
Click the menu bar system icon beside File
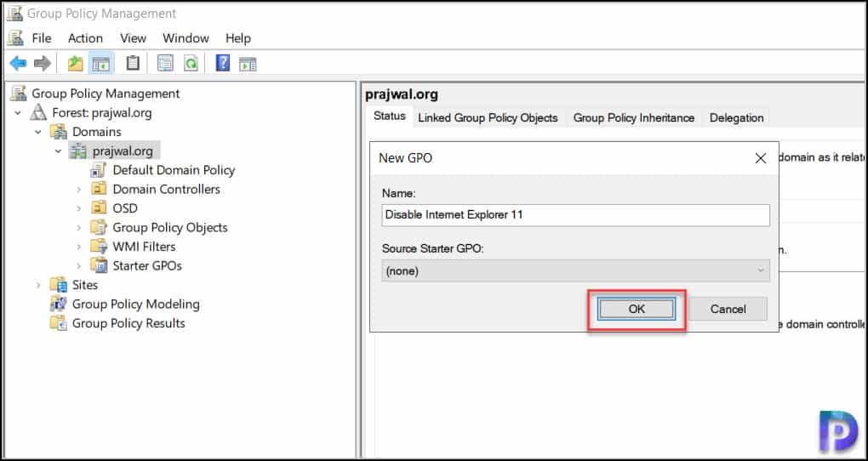pyautogui.click(x=15, y=38)
